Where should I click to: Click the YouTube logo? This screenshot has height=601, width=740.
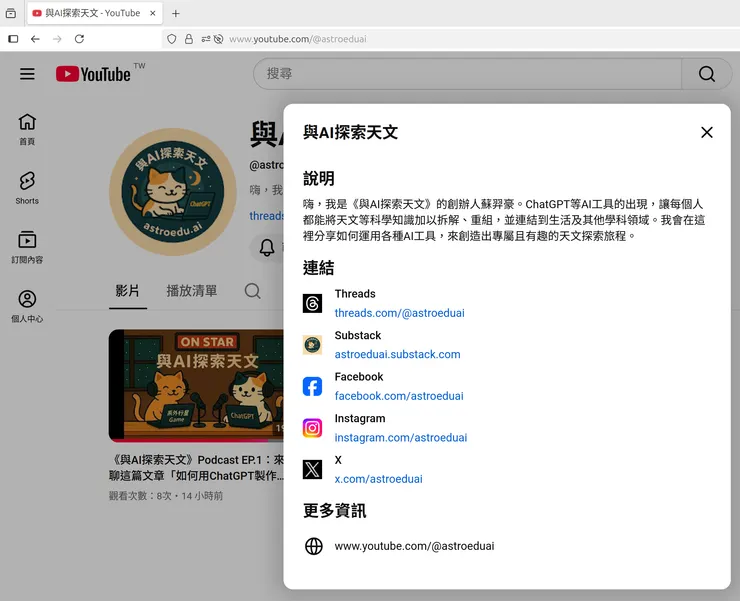(x=93, y=74)
